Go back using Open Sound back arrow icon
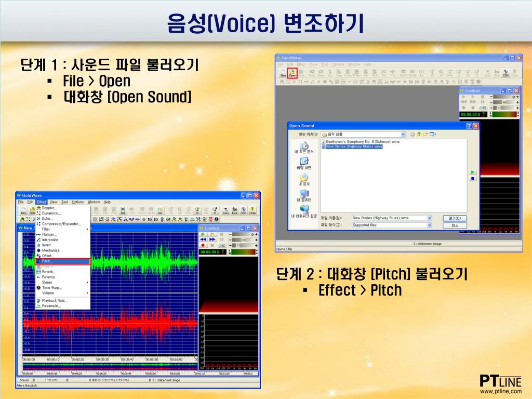Image resolution: width=532 pixels, height=399 pixels. point(412,135)
